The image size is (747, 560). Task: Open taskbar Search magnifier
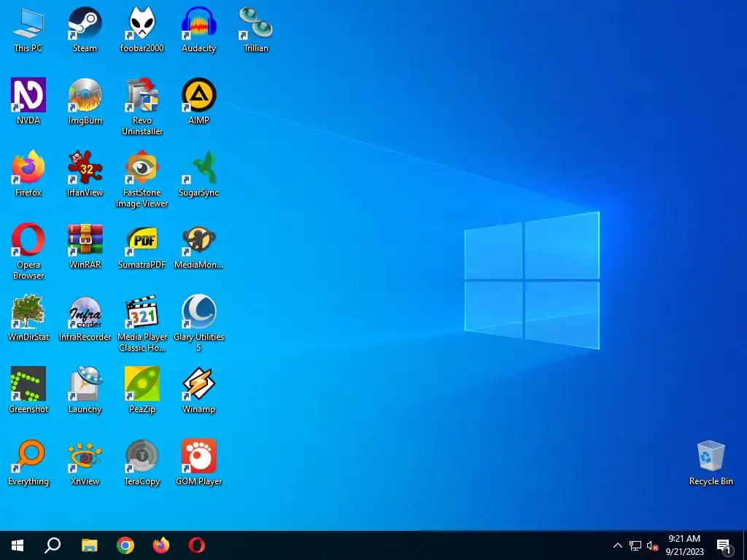pyautogui.click(x=53, y=545)
